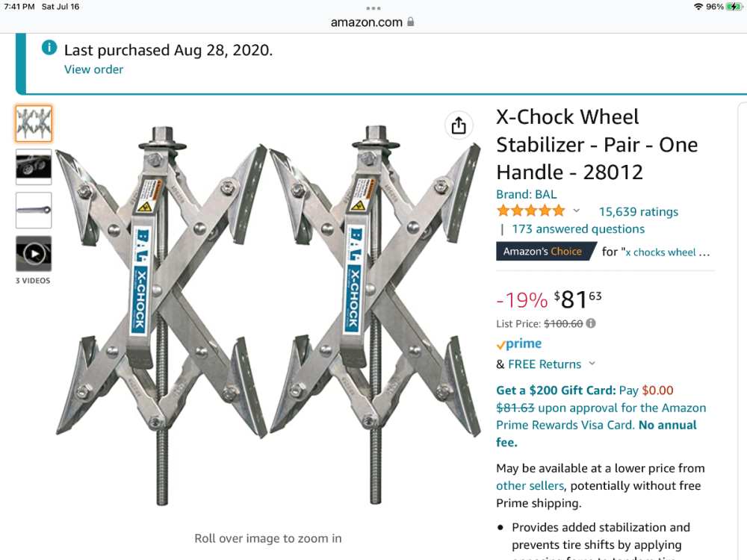This screenshot has width=747, height=560.
Task: Select the first X-Chock pair thumbnail
Action: 34,123
